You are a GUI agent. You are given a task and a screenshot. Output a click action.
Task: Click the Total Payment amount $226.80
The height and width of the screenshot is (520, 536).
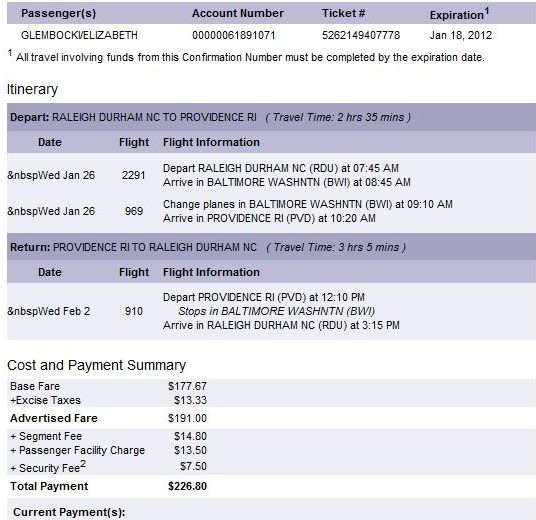click(187, 486)
